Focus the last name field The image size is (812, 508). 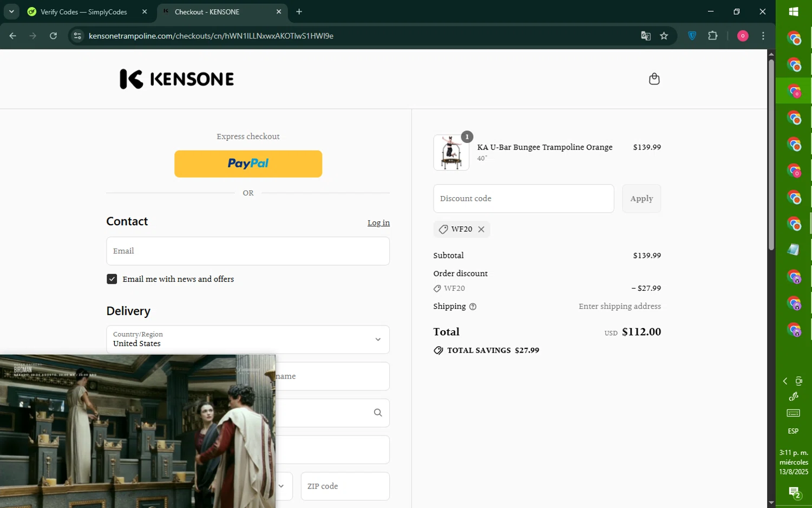332,376
